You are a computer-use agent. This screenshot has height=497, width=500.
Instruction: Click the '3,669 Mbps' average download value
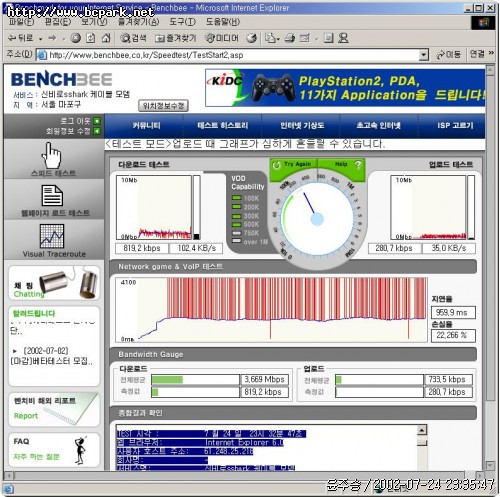(x=264, y=380)
